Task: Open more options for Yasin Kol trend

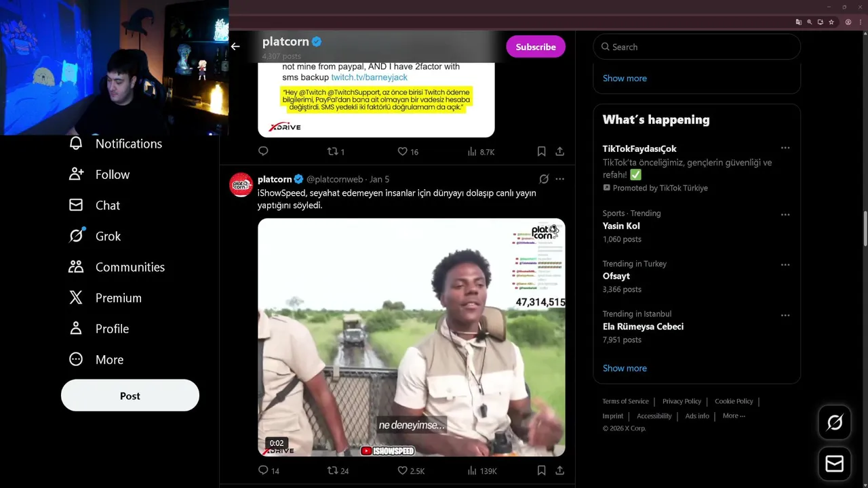Action: click(785, 214)
